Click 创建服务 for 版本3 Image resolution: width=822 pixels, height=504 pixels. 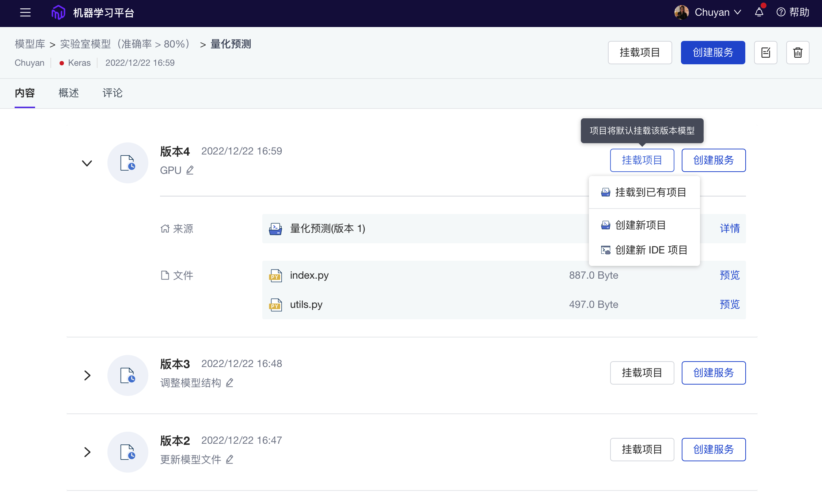[x=713, y=373]
